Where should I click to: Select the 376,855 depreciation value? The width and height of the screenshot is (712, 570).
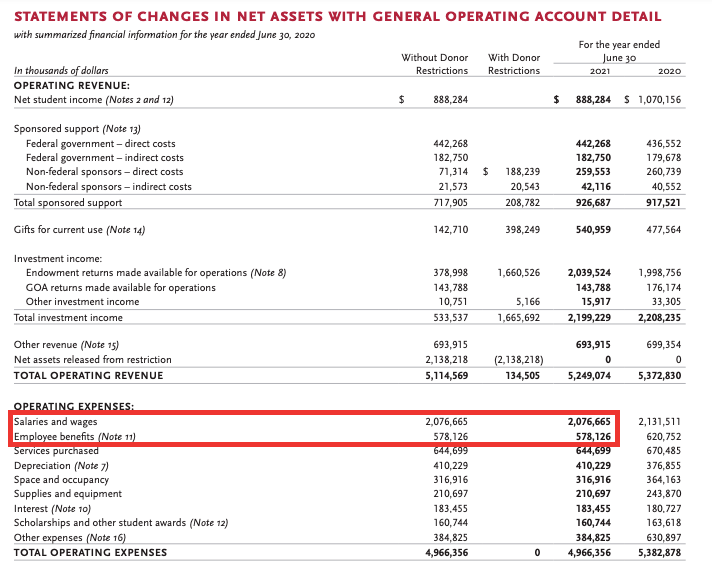pyautogui.click(x=664, y=466)
